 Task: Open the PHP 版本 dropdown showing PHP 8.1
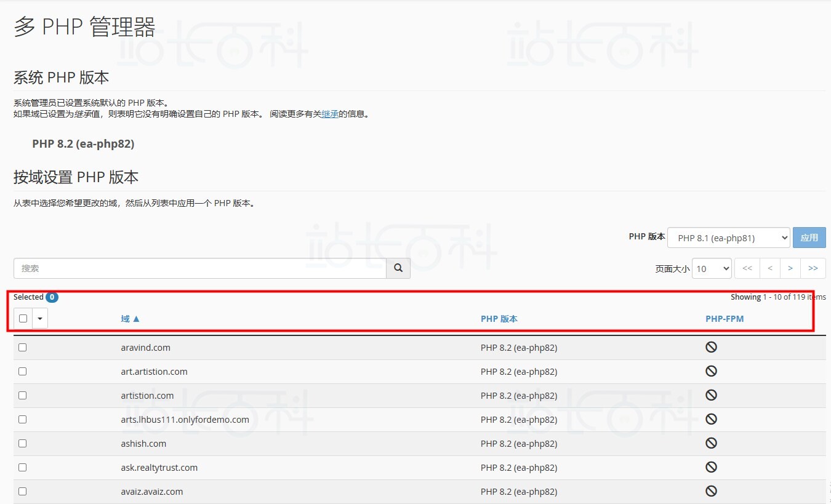729,238
